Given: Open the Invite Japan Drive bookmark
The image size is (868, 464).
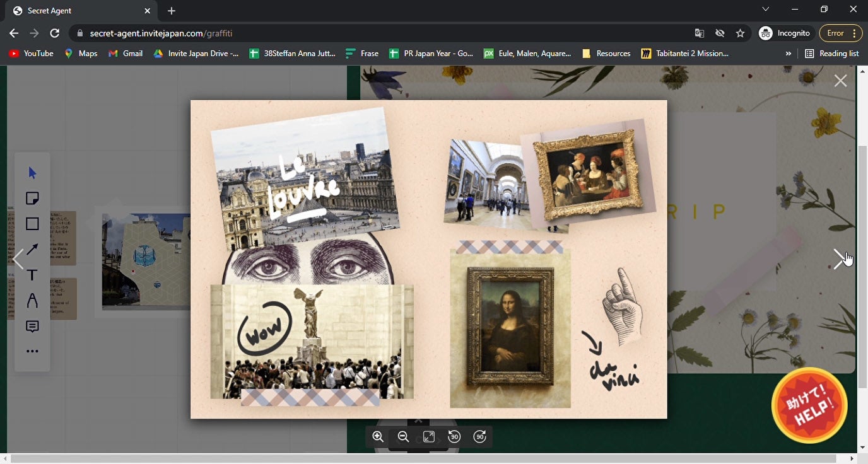Looking at the screenshot, I should coord(196,54).
